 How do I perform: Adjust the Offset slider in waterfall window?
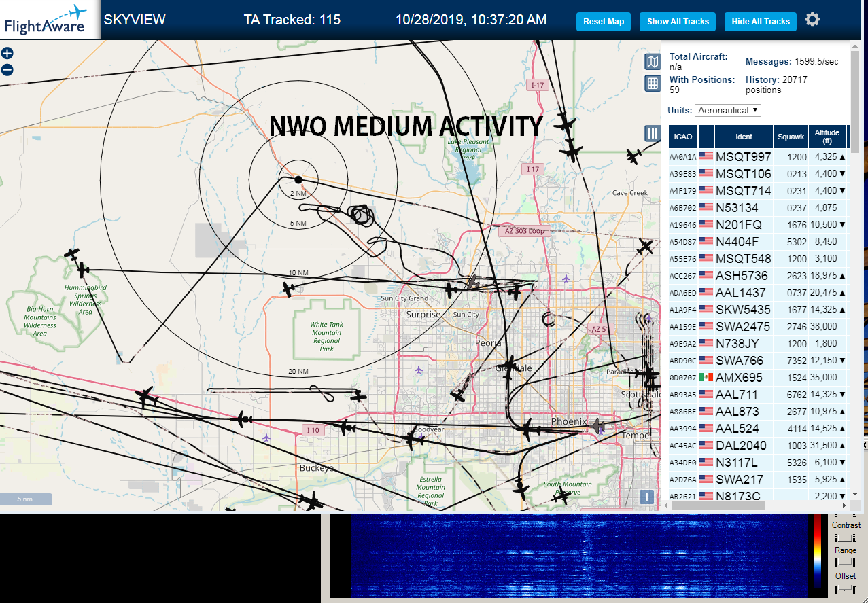[x=844, y=588]
